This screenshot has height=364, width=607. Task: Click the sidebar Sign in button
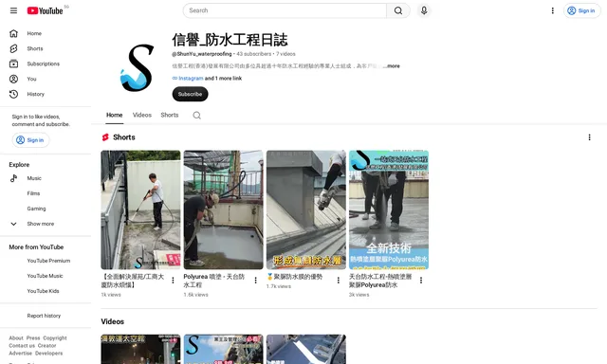click(x=30, y=140)
